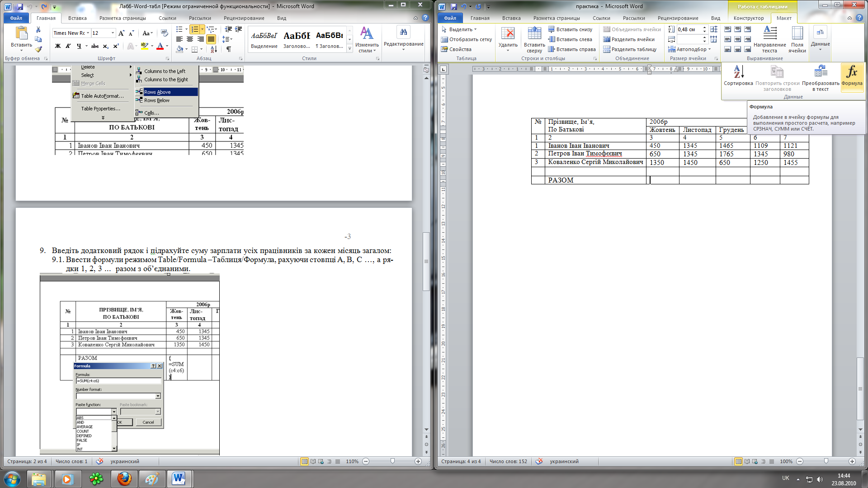Screen dimensions: 868x488
Task: Click the Sort (А-Я) icon in the Абзац group
Action: pyautogui.click(x=214, y=49)
